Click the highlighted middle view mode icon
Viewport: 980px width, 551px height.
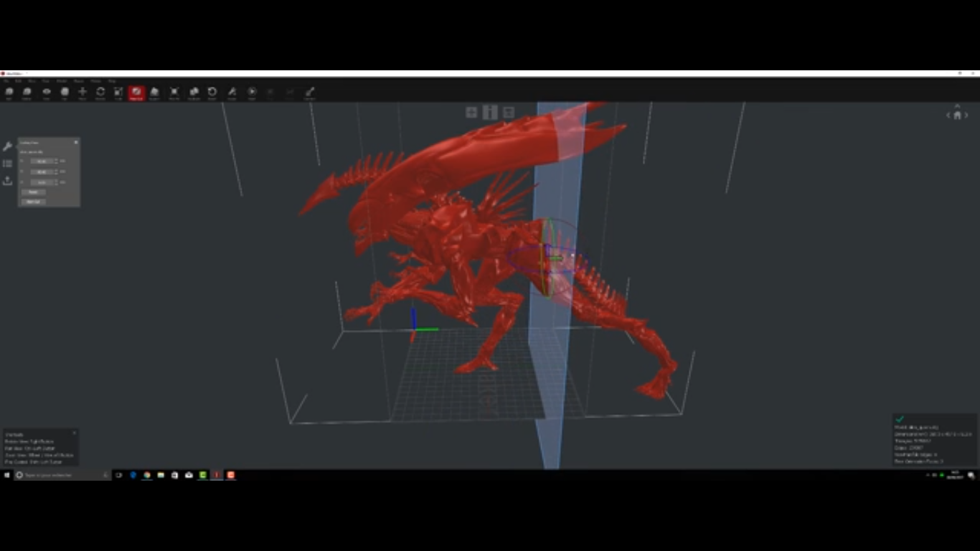point(490,112)
